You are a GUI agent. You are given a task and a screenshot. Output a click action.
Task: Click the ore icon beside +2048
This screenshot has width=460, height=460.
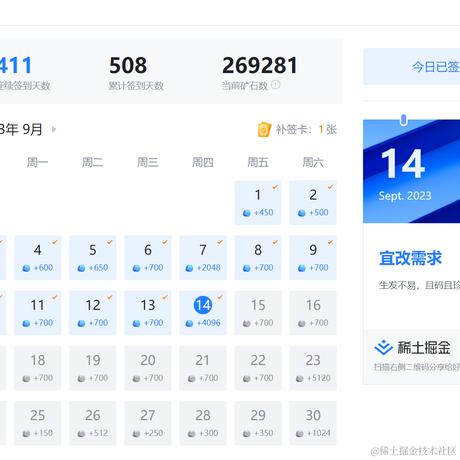[x=189, y=268]
